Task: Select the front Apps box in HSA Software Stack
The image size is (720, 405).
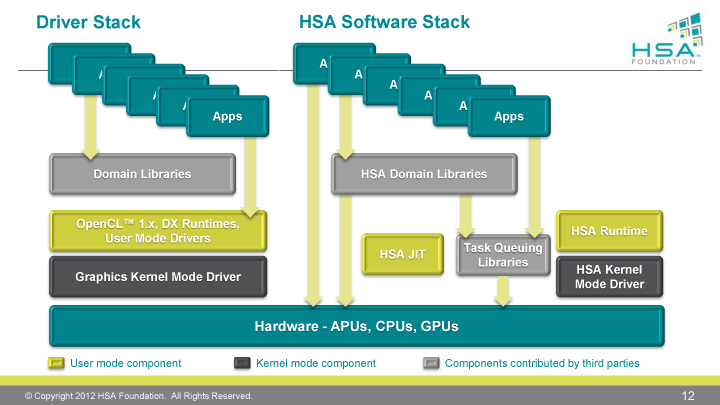Action: 509,117
